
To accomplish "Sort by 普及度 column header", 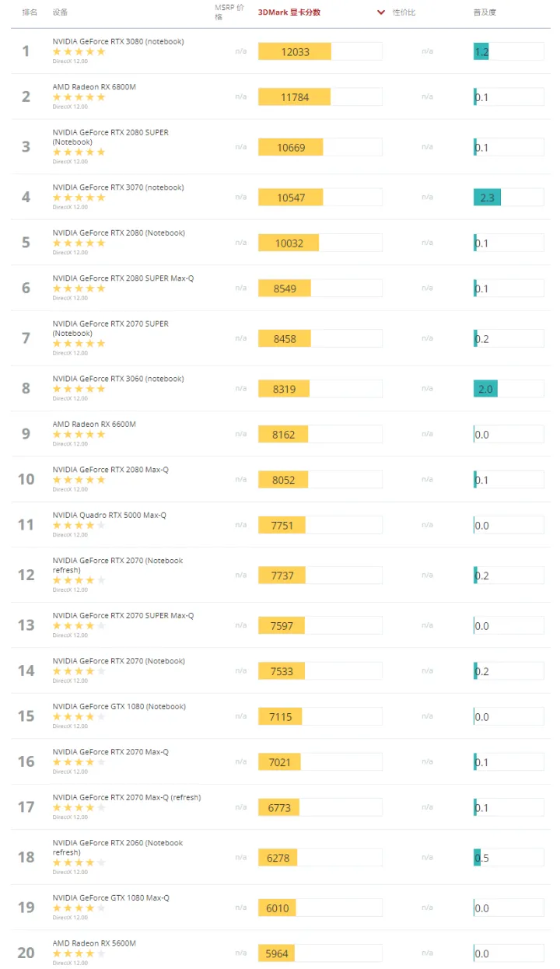I will point(485,12).
